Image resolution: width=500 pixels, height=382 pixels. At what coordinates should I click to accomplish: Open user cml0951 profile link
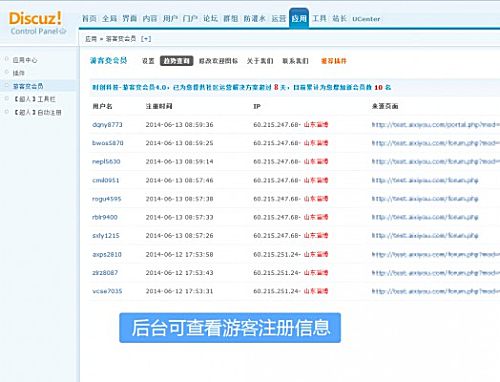105,180
